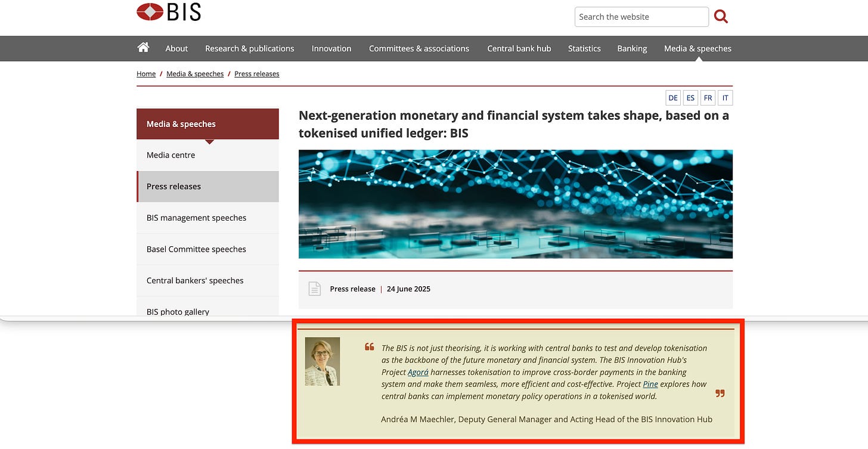This screenshot has width=868, height=449.
Task: Open the About menu
Action: [176, 48]
